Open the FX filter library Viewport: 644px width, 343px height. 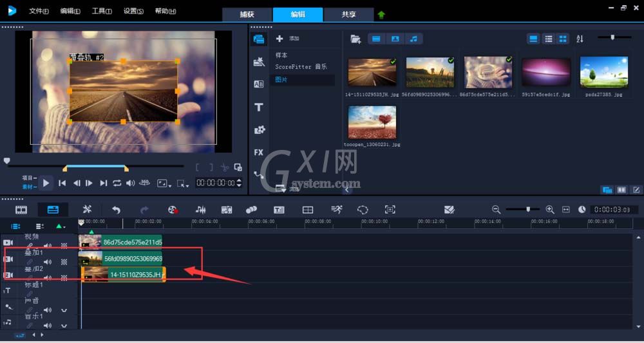(259, 153)
